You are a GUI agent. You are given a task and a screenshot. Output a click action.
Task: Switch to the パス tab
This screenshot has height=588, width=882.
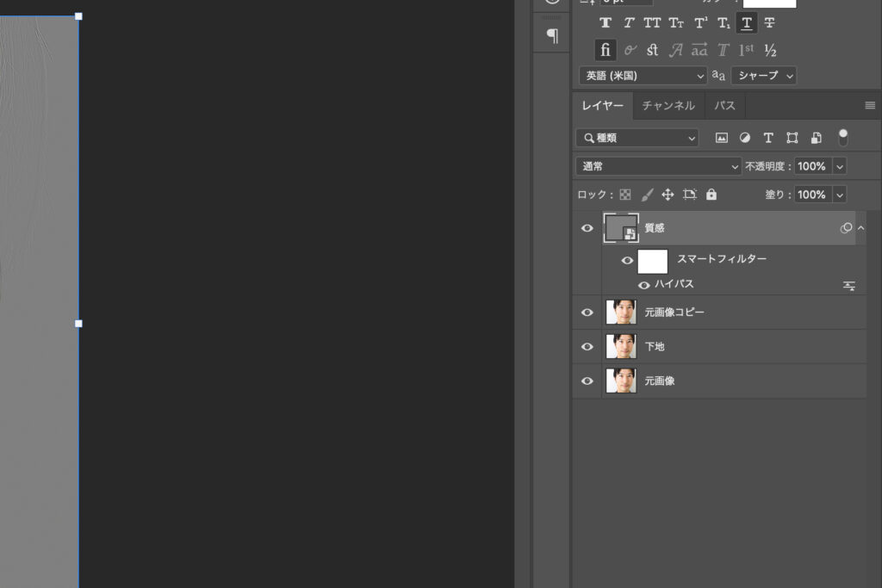coord(724,105)
